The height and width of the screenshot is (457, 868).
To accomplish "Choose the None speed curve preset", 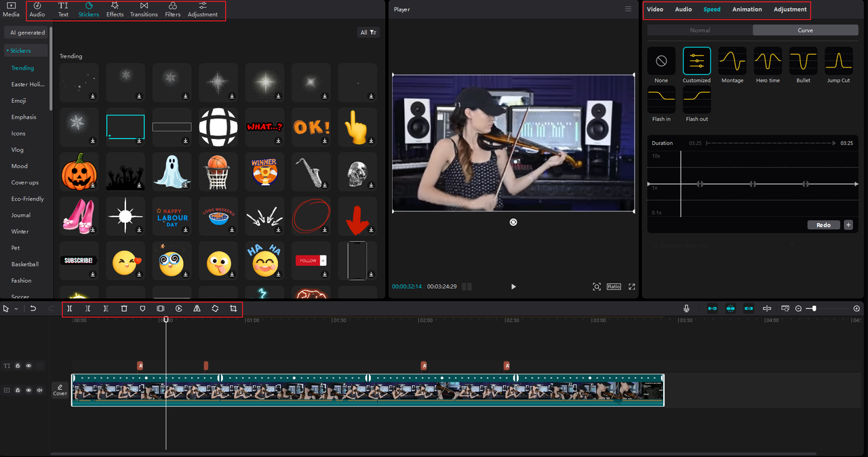I will click(661, 61).
